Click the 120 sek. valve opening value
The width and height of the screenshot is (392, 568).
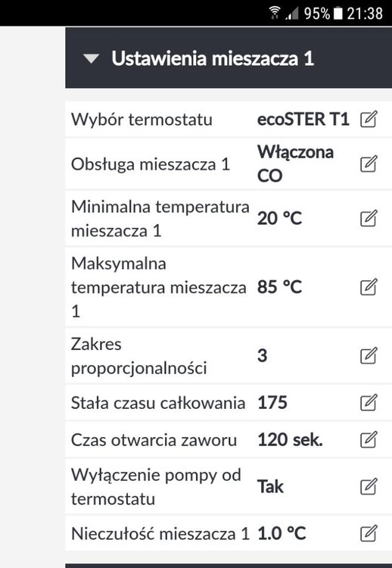290,440
